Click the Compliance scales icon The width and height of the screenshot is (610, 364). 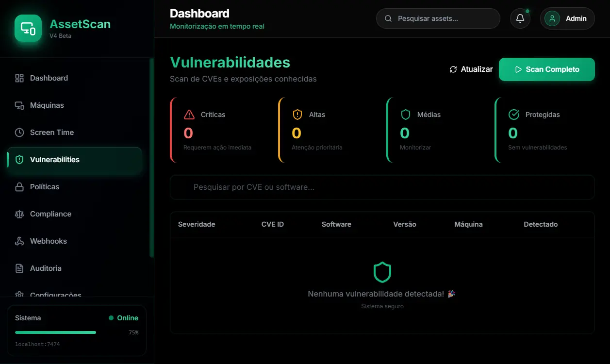tap(19, 214)
